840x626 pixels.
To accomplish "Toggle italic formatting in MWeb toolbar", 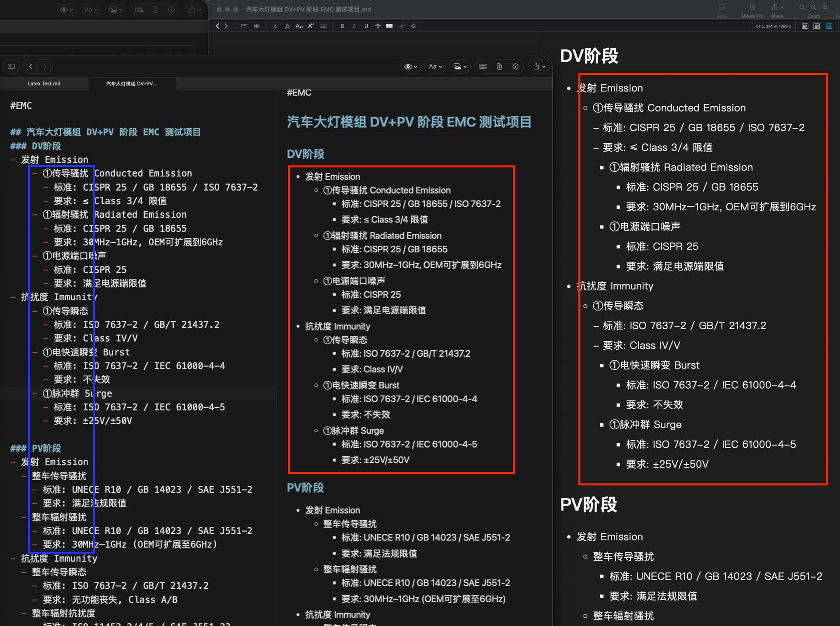I will click(354, 26).
